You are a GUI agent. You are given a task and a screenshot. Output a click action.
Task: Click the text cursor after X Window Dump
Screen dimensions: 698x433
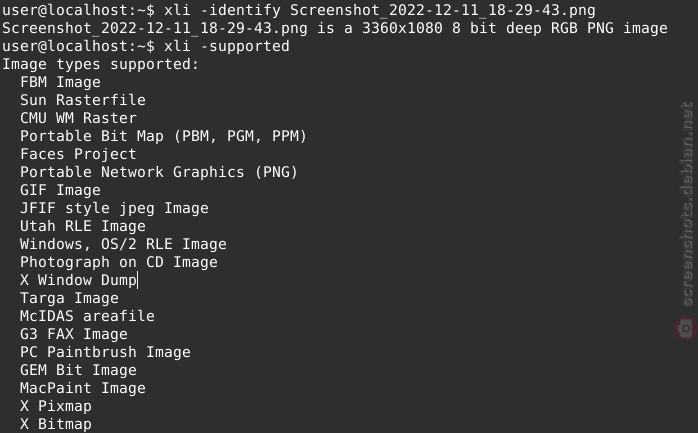138,280
